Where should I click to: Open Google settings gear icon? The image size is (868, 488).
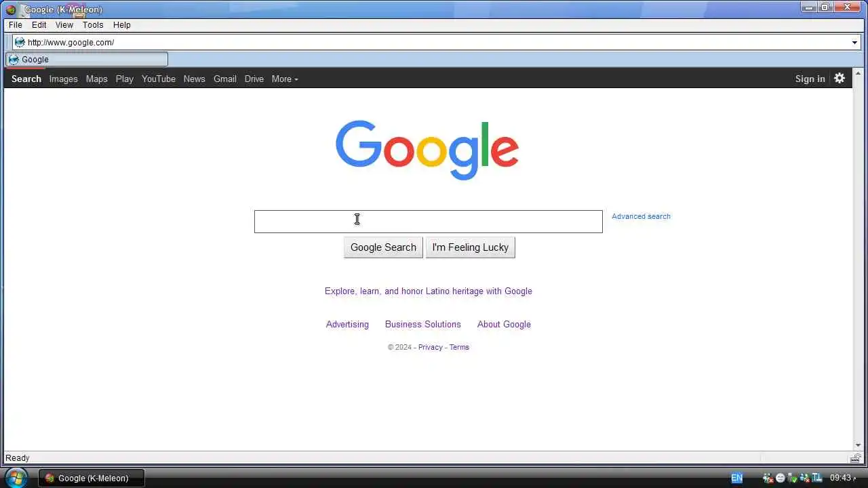(840, 78)
